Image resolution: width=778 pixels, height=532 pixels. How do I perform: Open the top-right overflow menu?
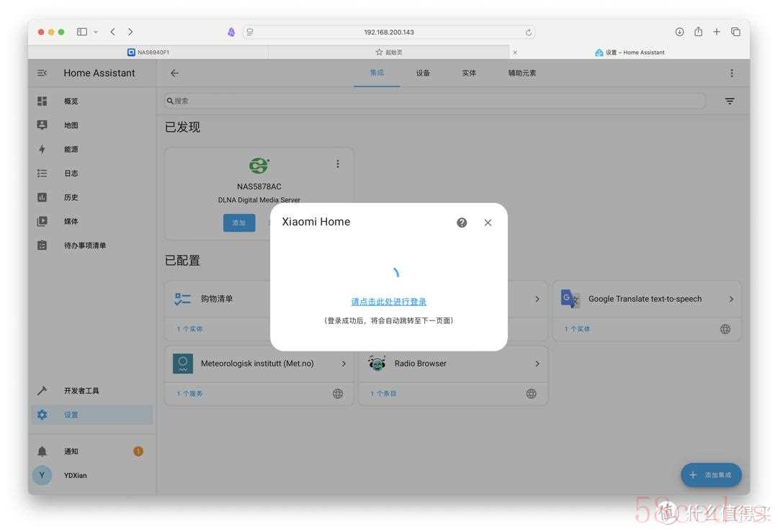pos(731,73)
